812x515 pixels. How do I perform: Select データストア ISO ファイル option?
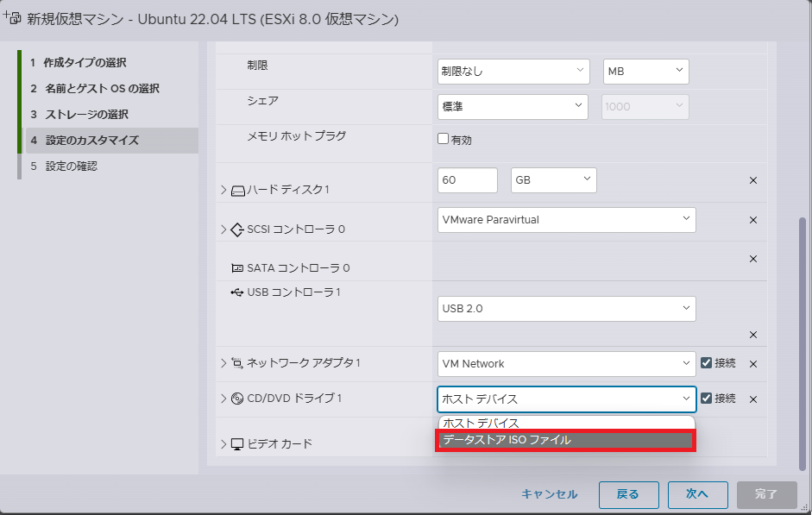coord(565,440)
